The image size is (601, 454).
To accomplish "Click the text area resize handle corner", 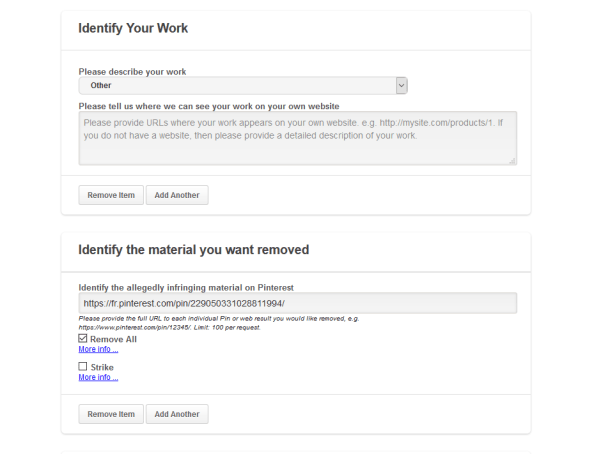I will (512, 160).
